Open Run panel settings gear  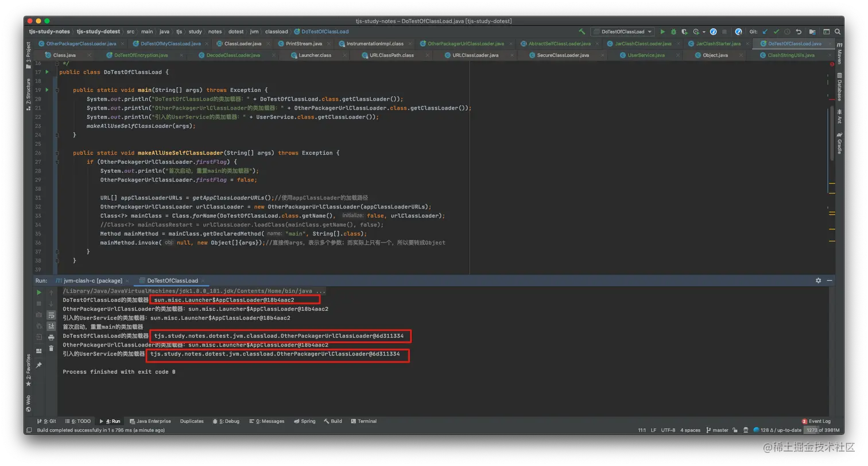(818, 280)
